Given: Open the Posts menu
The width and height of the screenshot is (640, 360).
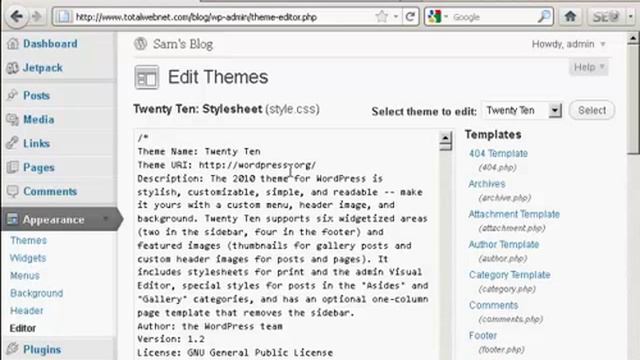Looking at the screenshot, I should click(x=36, y=96).
